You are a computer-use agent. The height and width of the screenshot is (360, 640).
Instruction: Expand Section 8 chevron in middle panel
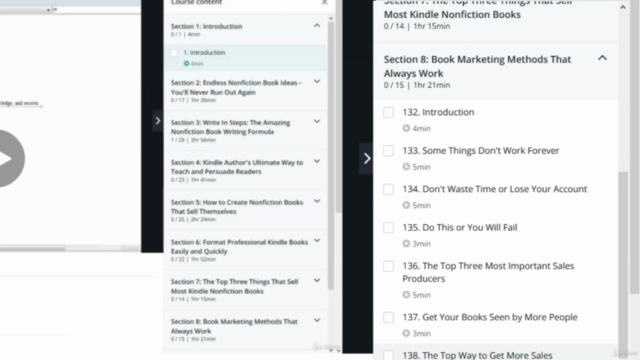pyautogui.click(x=317, y=320)
